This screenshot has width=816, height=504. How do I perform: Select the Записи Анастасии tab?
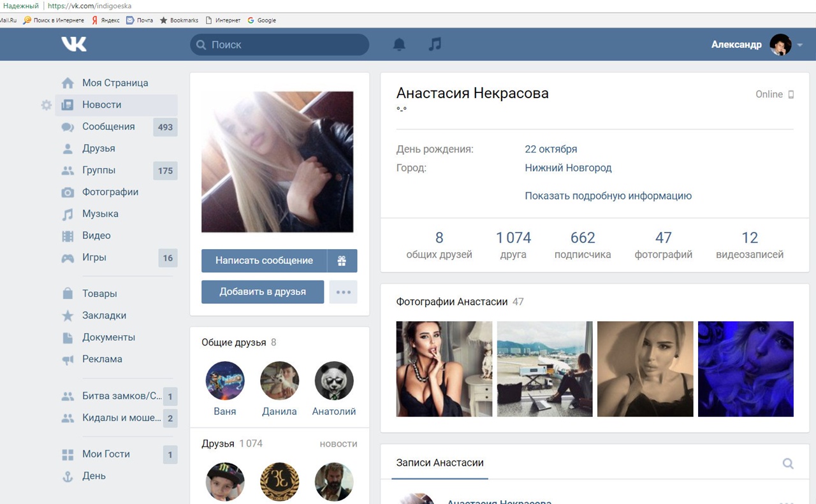pyautogui.click(x=439, y=463)
